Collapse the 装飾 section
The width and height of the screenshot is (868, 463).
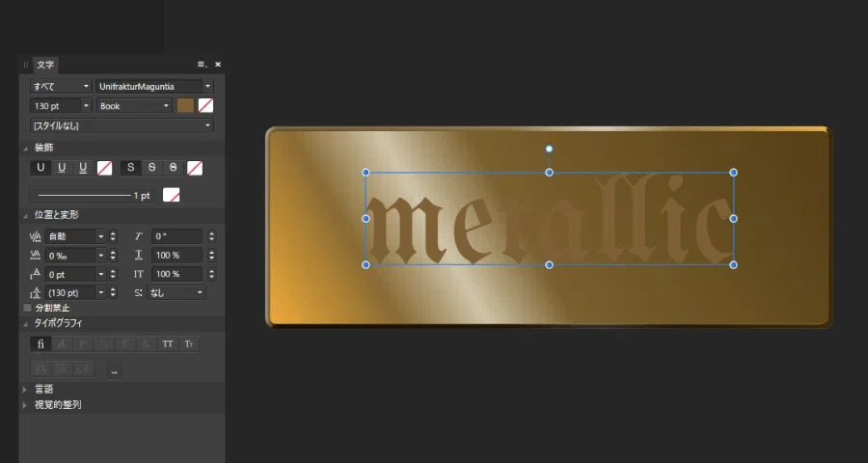[26, 149]
